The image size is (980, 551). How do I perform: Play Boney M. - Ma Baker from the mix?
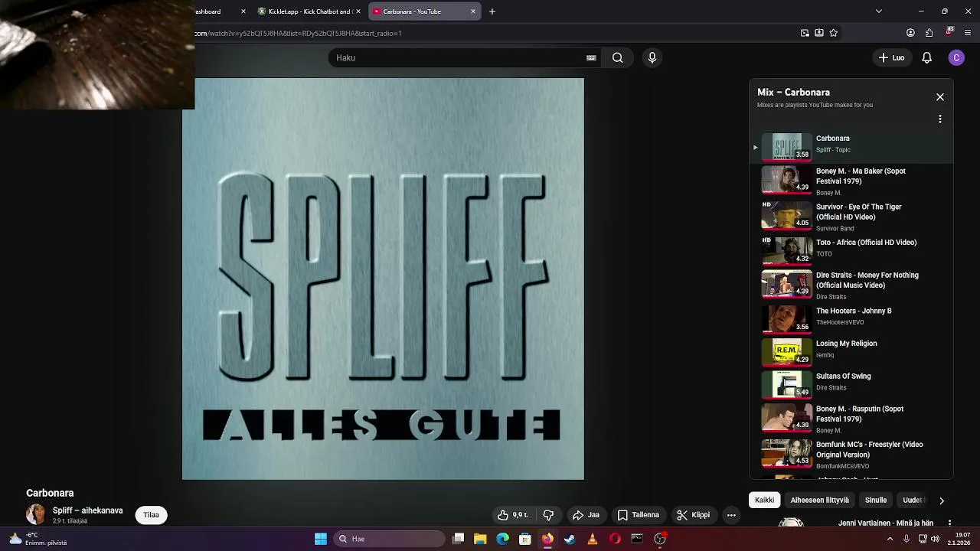(850, 181)
